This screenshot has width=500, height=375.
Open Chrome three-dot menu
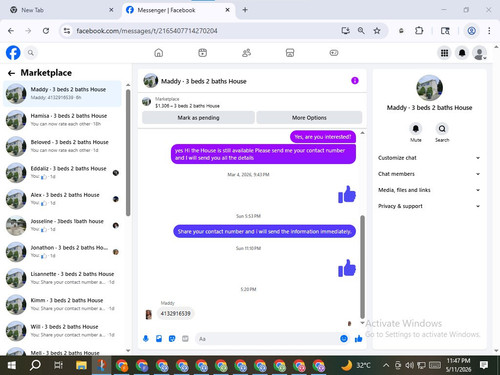[489, 31]
